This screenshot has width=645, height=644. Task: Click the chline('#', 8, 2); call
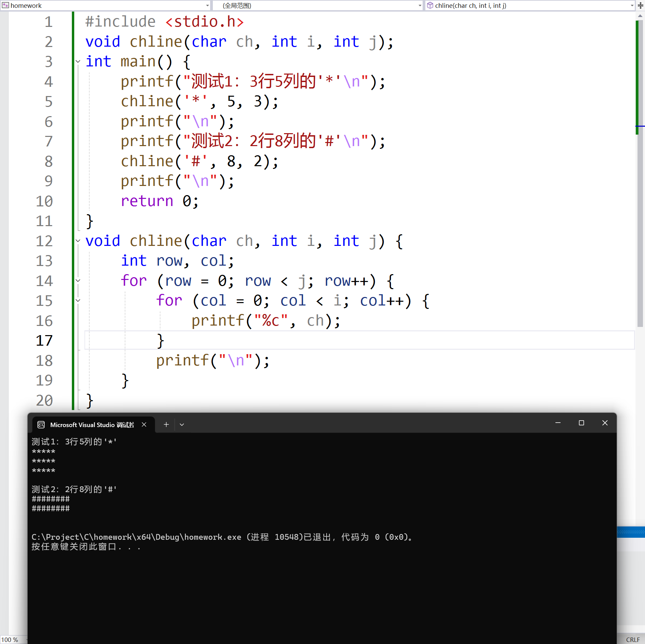pos(200,161)
